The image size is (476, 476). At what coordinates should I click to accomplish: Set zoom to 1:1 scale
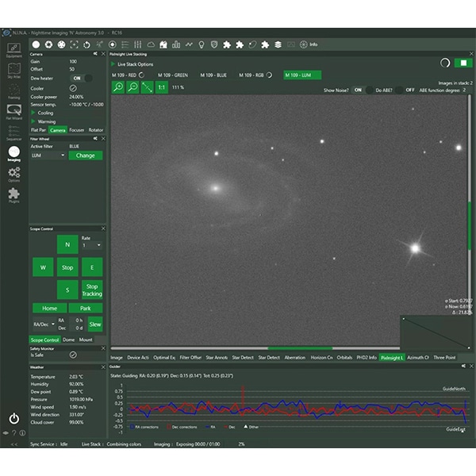tap(162, 87)
